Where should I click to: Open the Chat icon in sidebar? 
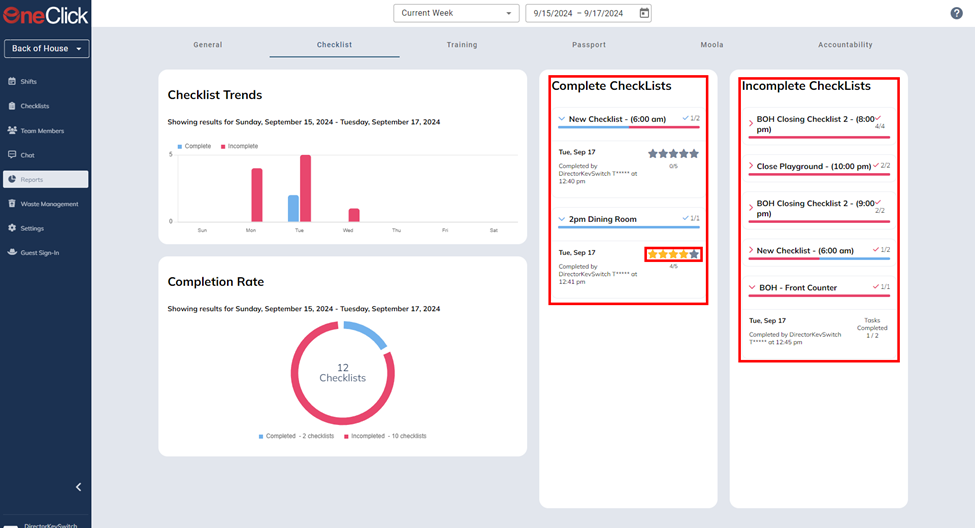tap(12, 154)
